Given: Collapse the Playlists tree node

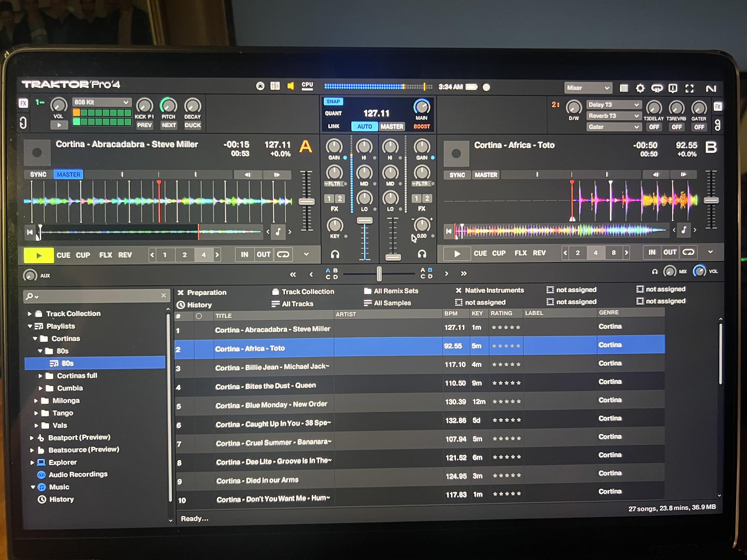Looking at the screenshot, I should 30,326.
